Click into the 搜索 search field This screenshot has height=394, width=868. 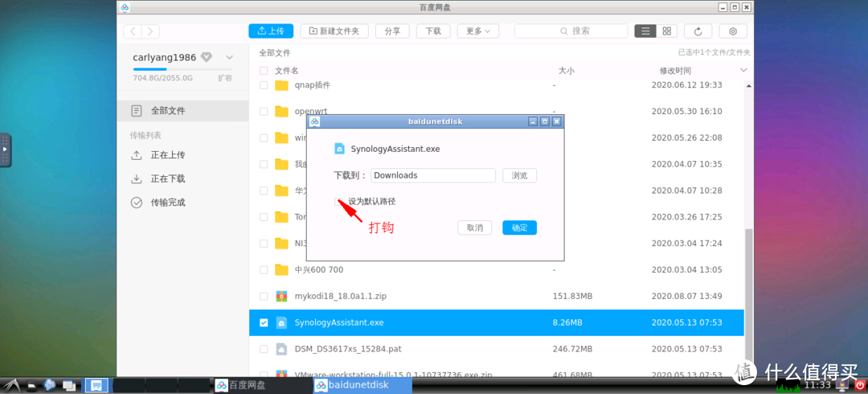coord(571,31)
